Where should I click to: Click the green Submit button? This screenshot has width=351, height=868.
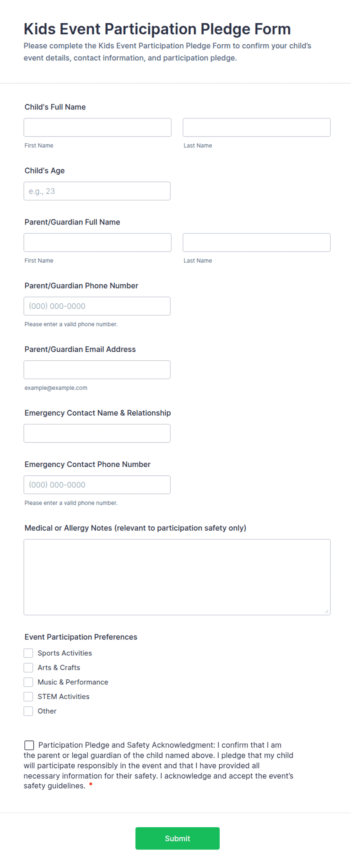(177, 839)
